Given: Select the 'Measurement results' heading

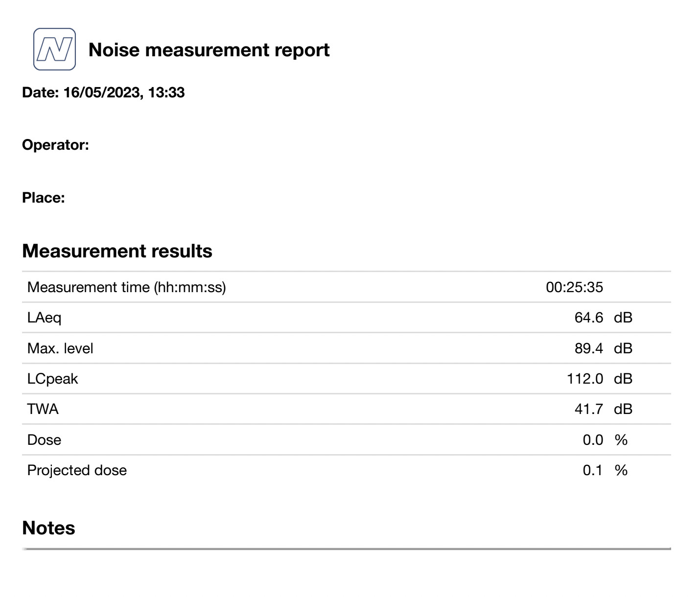Looking at the screenshot, I should tap(117, 251).
